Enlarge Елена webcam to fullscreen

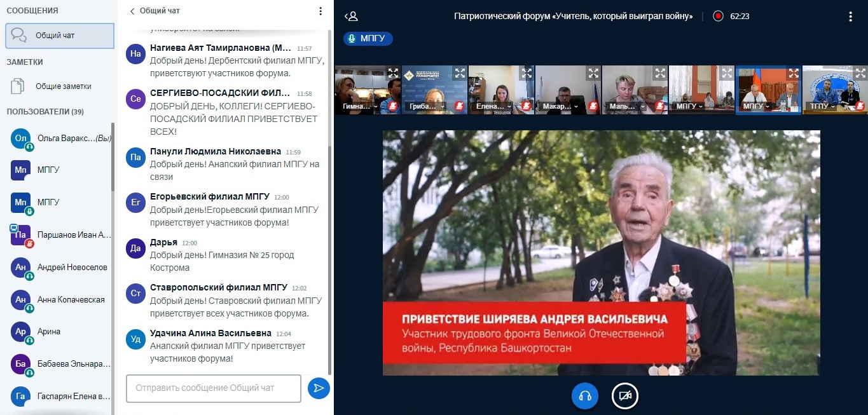coord(527,73)
